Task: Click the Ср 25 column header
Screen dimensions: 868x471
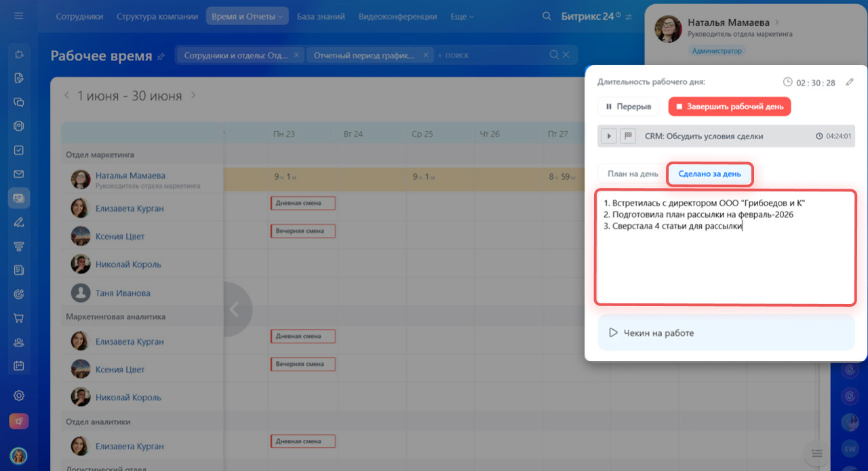Action: pyautogui.click(x=422, y=134)
